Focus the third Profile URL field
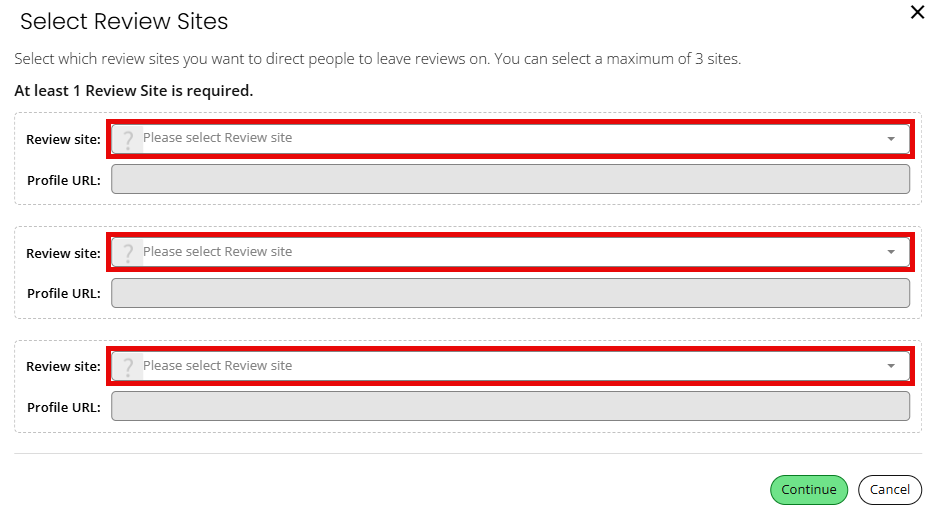The width and height of the screenshot is (937, 516). click(x=510, y=407)
